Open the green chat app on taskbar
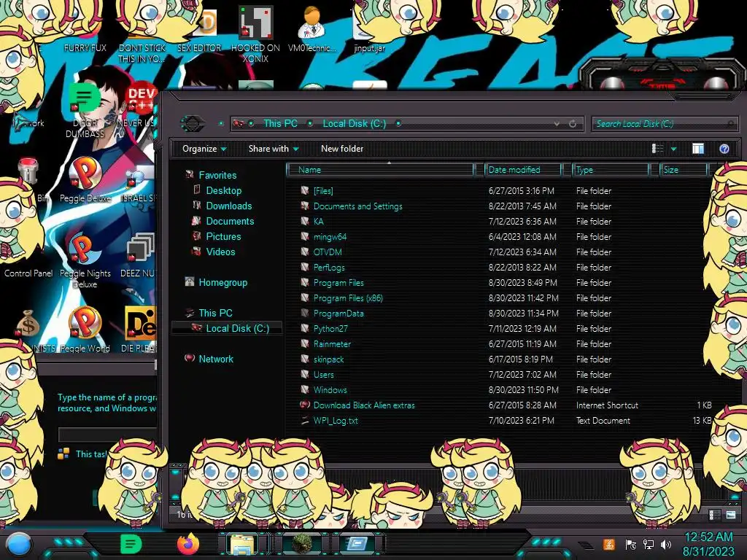The image size is (747, 560). pos(131,544)
